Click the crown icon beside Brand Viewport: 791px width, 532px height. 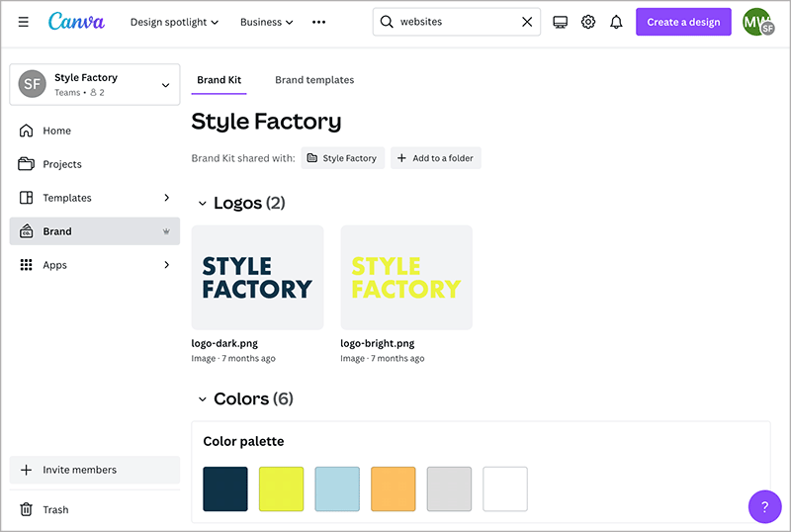tap(166, 231)
